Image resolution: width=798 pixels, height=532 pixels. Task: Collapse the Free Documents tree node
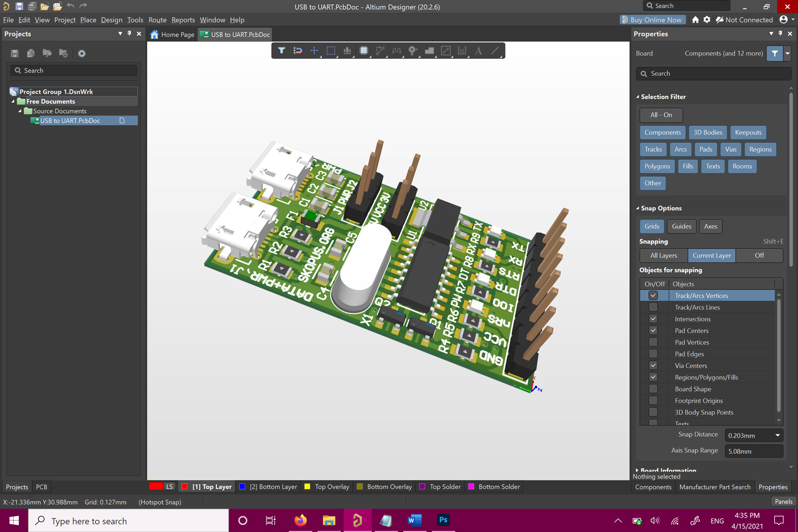tap(13, 102)
